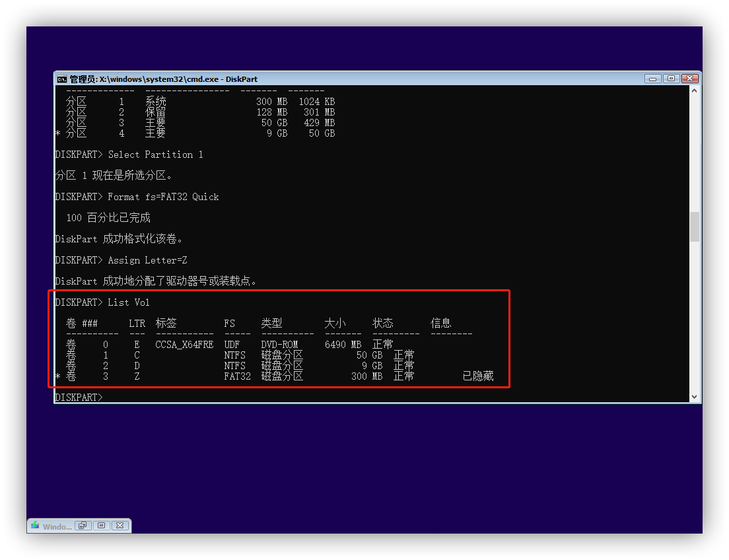The height and width of the screenshot is (560, 729).
Task: Click the Windows Setup icon in minimized window
Action: 35,526
